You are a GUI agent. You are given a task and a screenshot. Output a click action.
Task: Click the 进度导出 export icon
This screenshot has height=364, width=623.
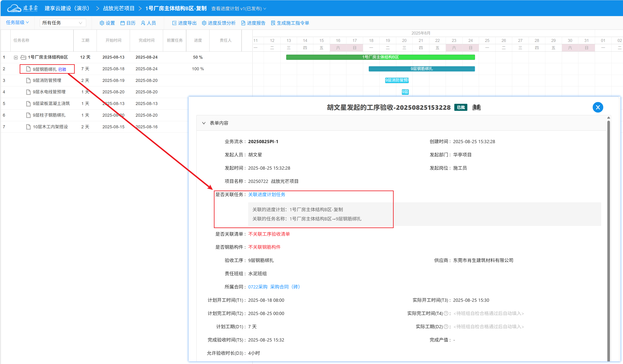click(174, 23)
